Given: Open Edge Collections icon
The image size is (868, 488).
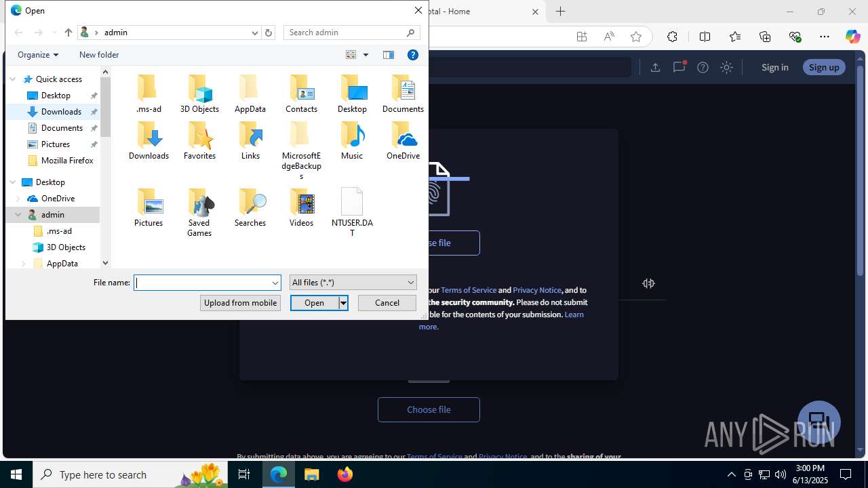Looking at the screenshot, I should click(x=765, y=37).
